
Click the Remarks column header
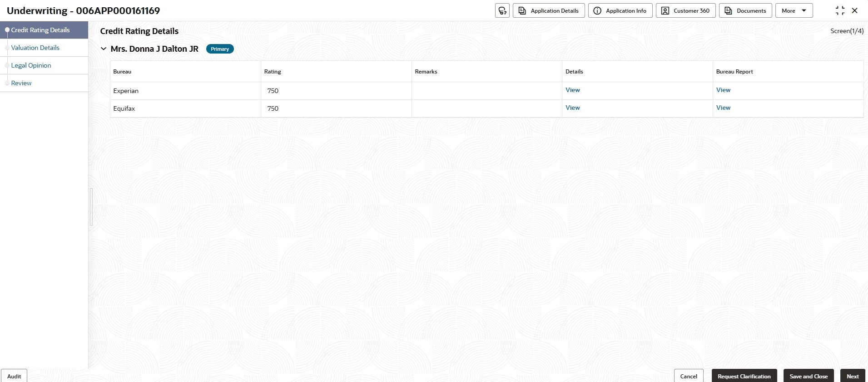(487, 72)
